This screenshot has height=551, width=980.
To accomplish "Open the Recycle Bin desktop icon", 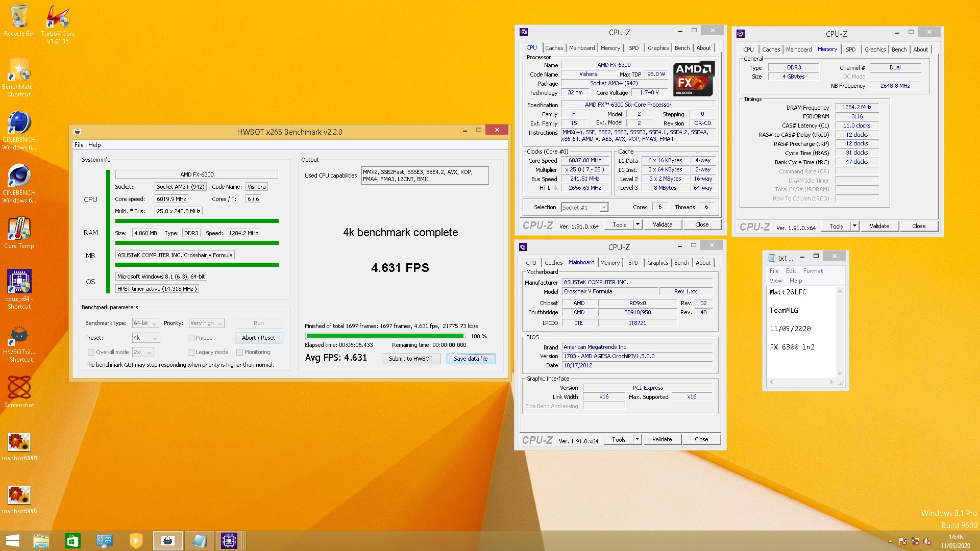I will pos(19,20).
